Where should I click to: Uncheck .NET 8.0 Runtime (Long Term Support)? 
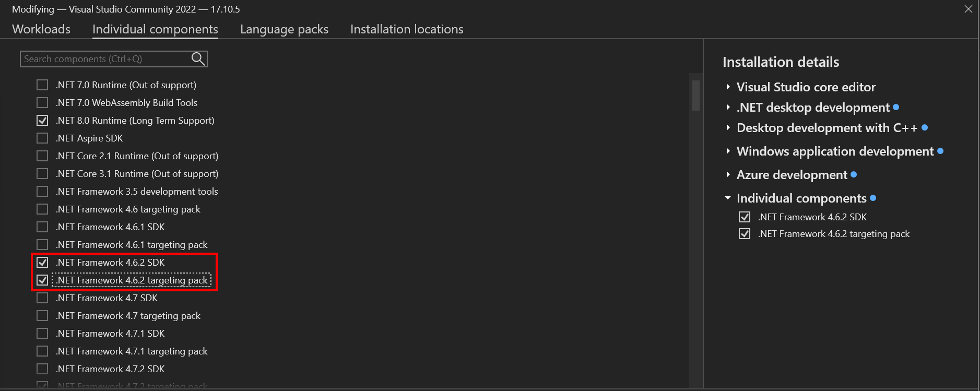[x=42, y=120]
